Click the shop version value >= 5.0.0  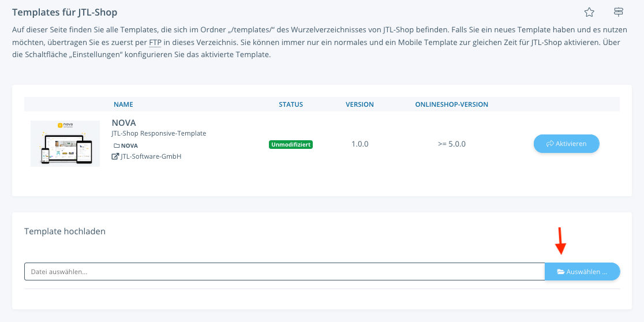452,144
